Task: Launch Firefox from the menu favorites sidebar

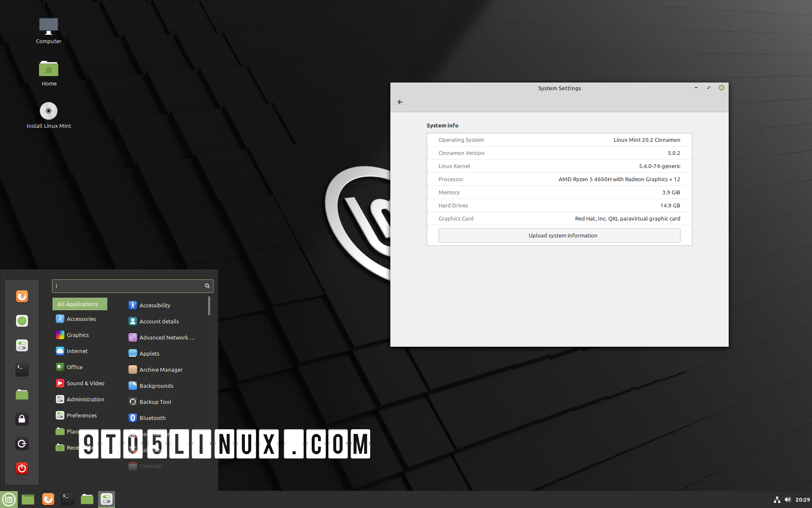Action: coord(22,296)
